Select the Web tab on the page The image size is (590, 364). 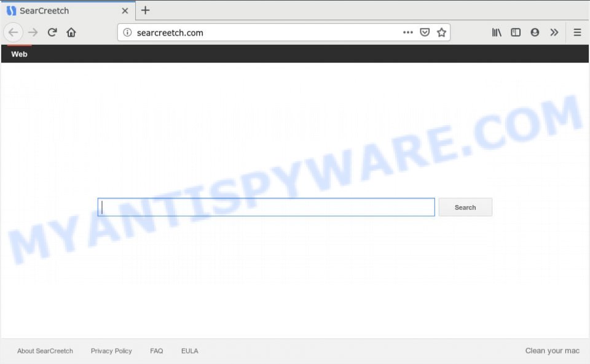point(19,54)
